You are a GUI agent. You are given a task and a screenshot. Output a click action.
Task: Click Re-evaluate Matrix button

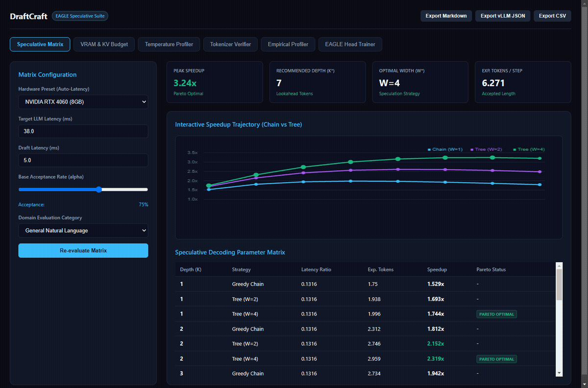[x=83, y=250]
